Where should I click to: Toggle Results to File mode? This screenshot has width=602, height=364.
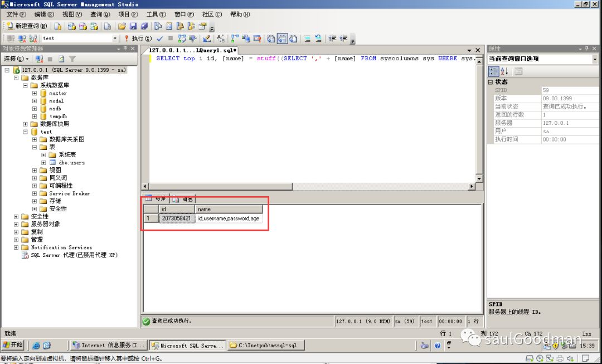(293, 38)
